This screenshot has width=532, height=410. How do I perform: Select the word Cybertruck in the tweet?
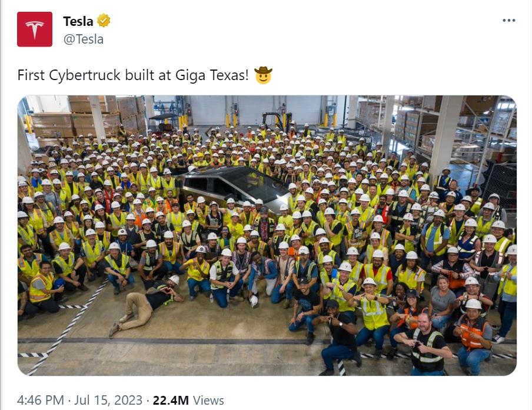pyautogui.click(x=85, y=75)
